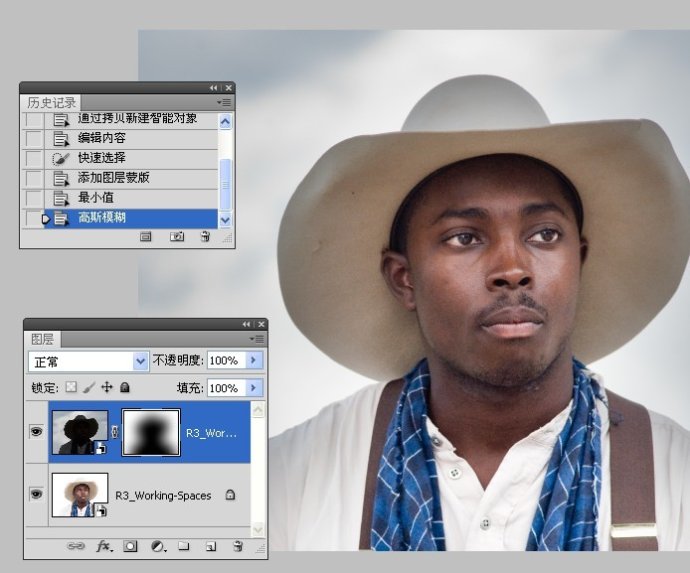Set history brush source for 高斯模糊
The image size is (690, 573).
tap(34, 218)
